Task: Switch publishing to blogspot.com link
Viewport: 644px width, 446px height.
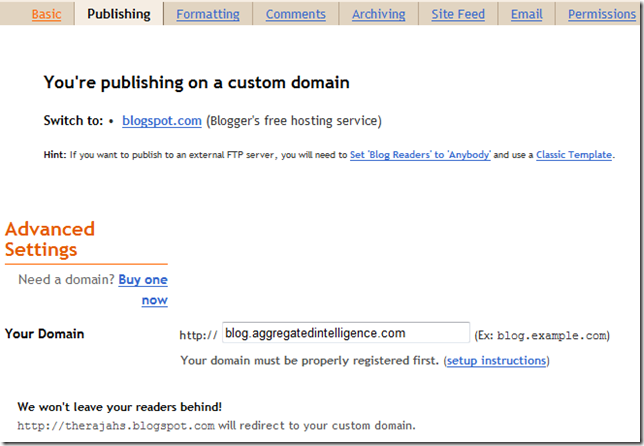Action: pyautogui.click(x=162, y=121)
